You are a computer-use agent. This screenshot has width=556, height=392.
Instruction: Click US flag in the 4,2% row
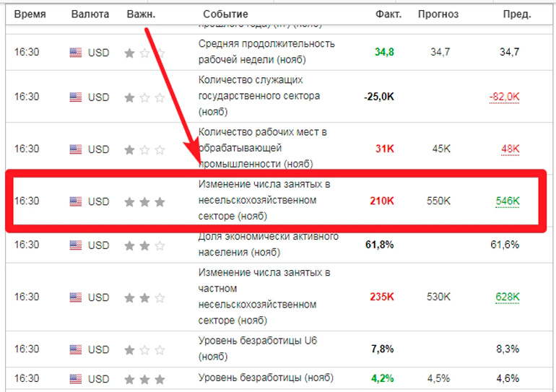76,379
